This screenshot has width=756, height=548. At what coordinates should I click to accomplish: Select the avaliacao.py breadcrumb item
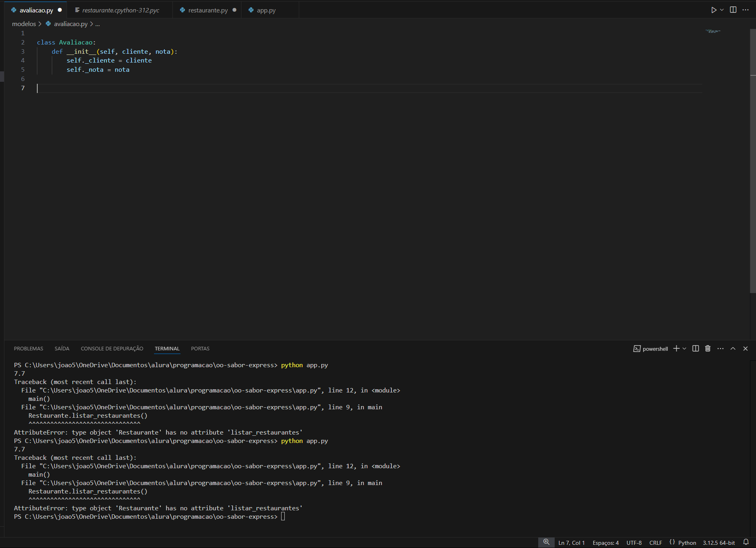tap(71, 24)
